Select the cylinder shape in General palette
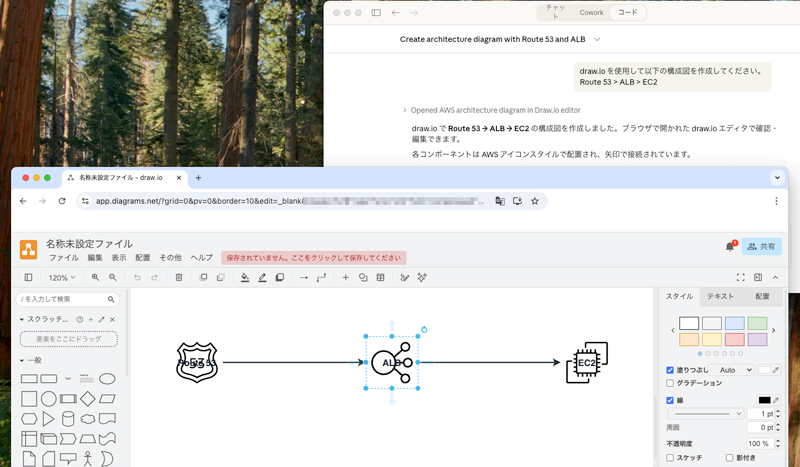 pyautogui.click(x=68, y=419)
